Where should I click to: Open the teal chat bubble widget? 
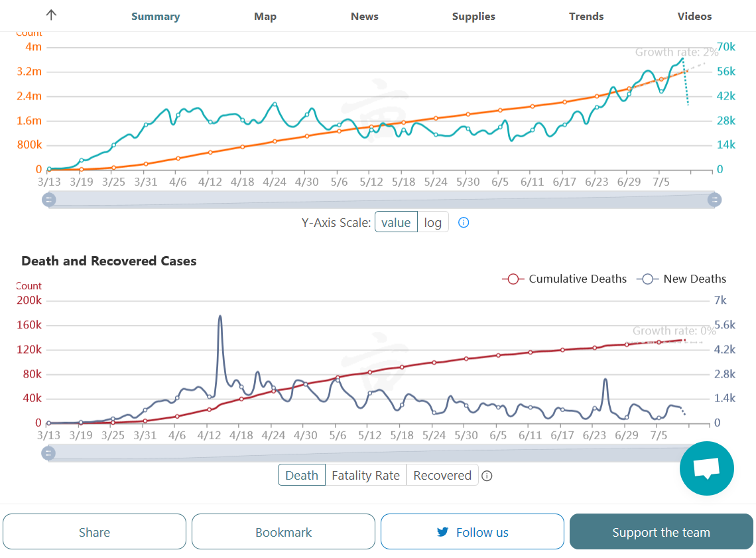706,468
